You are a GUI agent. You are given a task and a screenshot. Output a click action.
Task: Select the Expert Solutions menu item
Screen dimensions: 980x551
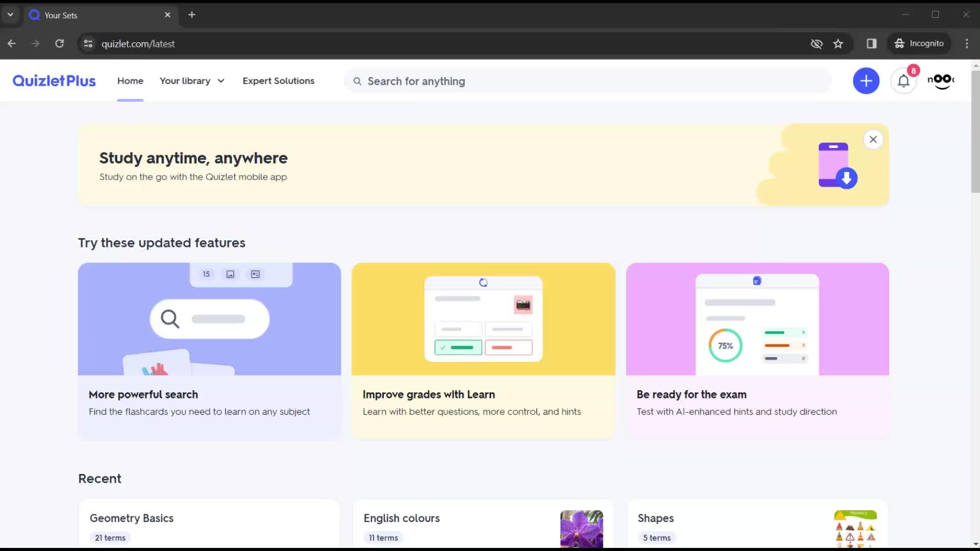click(x=279, y=81)
